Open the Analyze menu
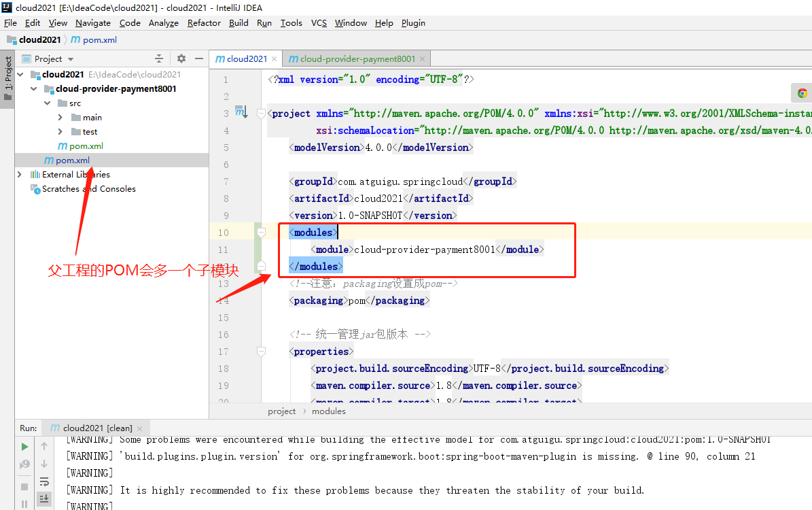Screen dimensions: 812x510 164,23
